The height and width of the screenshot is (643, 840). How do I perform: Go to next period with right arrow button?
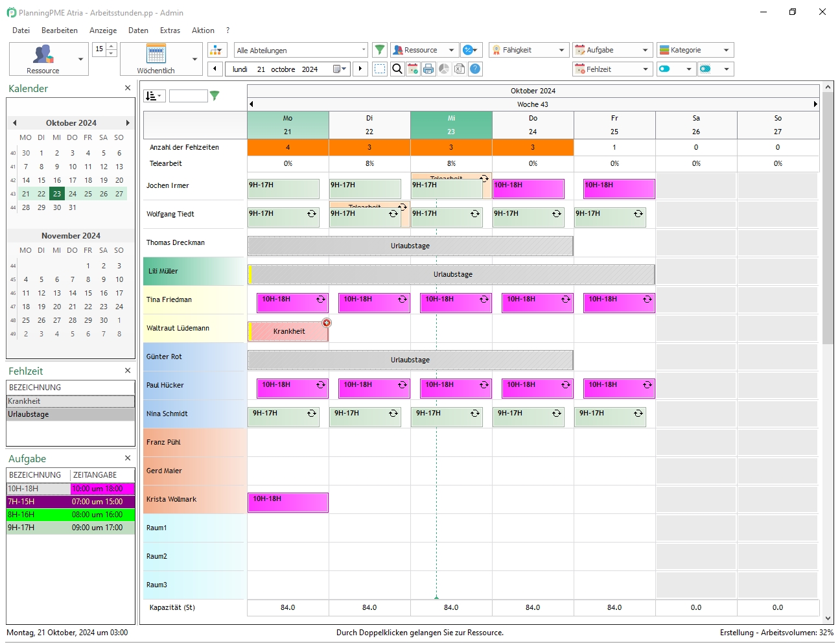click(360, 69)
